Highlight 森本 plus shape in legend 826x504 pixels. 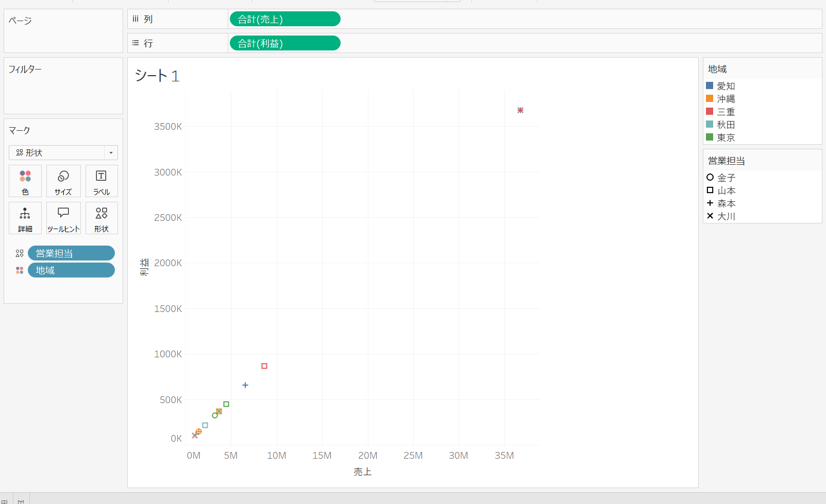[710, 203]
